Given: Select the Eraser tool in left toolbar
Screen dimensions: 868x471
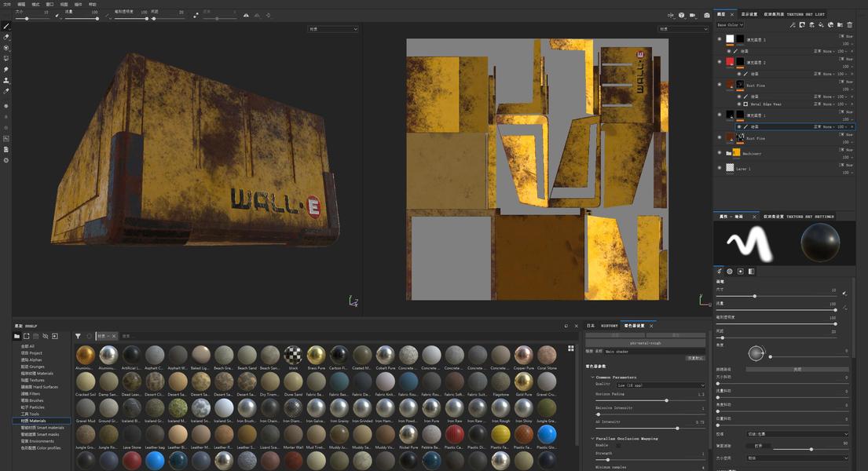Looking at the screenshot, I should [6, 37].
